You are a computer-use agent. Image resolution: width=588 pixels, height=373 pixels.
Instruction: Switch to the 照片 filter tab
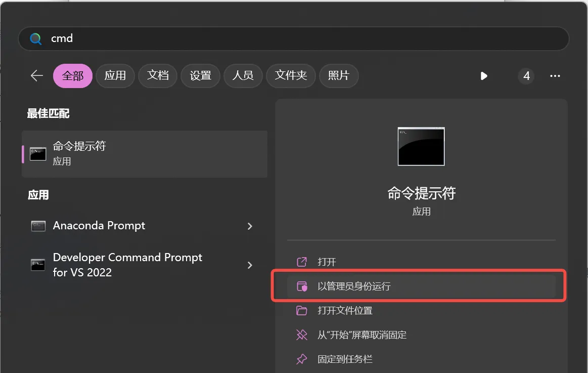point(339,76)
